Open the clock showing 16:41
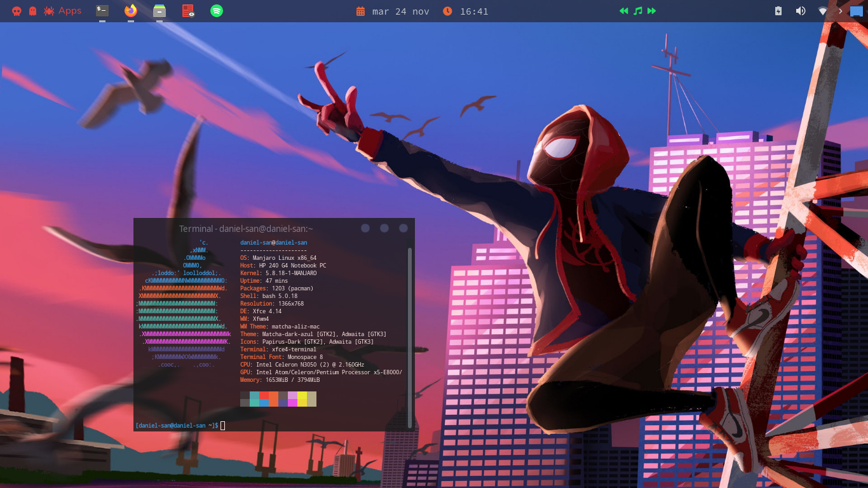The image size is (868, 488). (473, 11)
